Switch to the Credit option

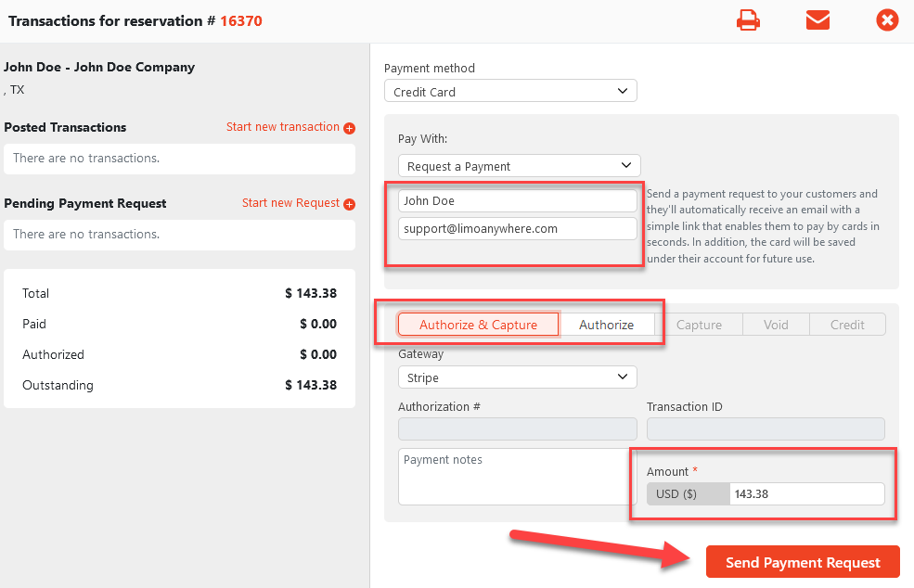pyautogui.click(x=847, y=325)
